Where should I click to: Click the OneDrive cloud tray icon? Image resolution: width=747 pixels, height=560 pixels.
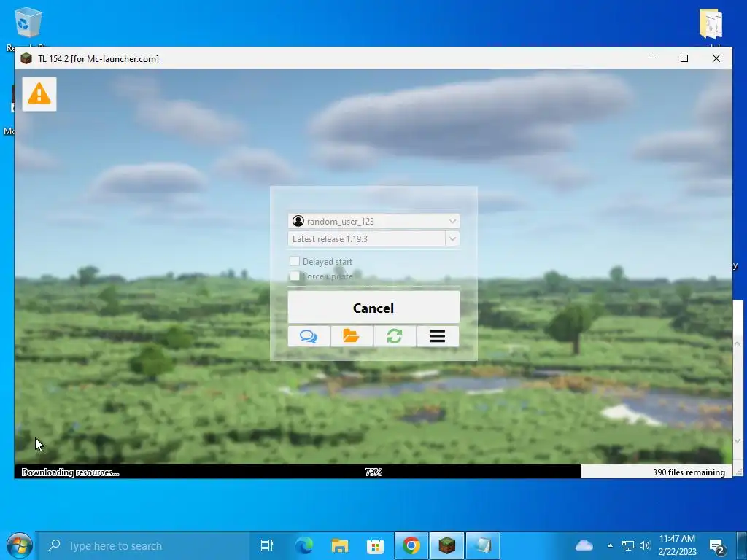584,545
